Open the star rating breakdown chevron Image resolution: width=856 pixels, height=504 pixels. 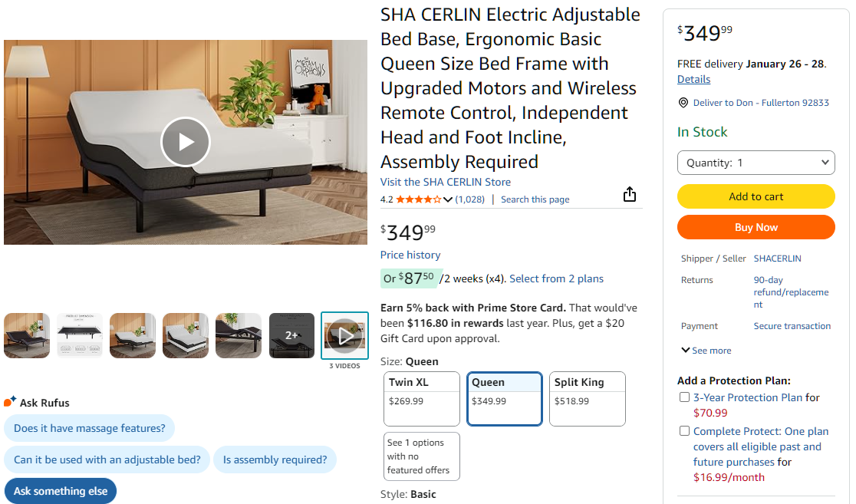[448, 199]
